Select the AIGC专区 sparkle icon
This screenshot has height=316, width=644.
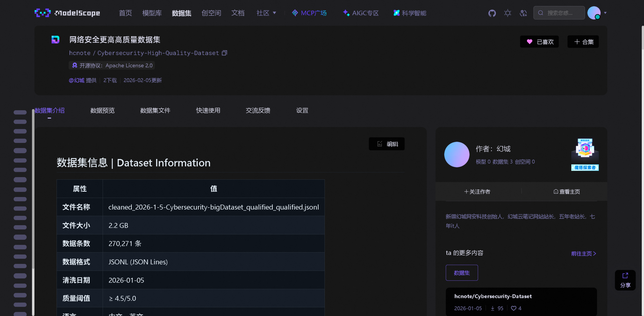coord(346,13)
